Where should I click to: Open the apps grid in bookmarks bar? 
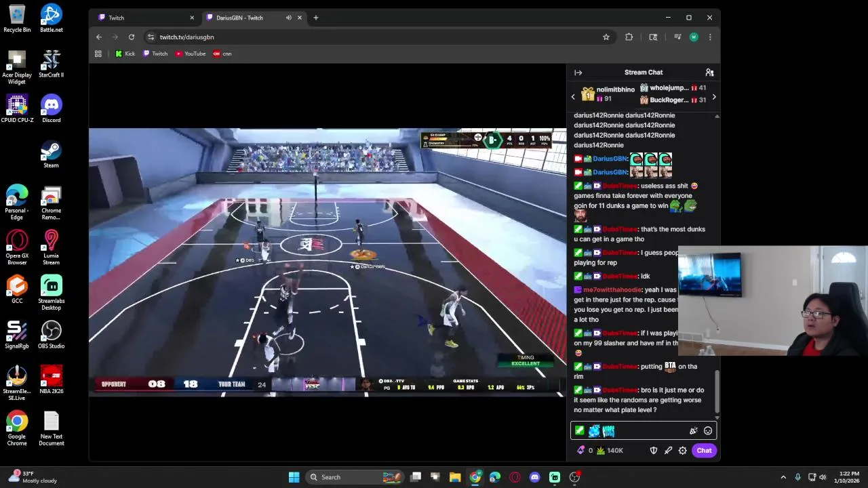point(98,54)
